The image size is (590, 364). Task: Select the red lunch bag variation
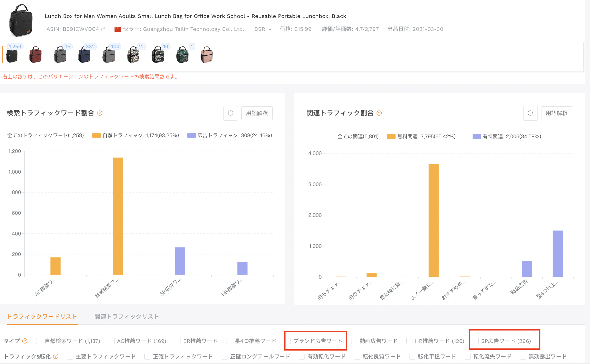click(x=35, y=55)
